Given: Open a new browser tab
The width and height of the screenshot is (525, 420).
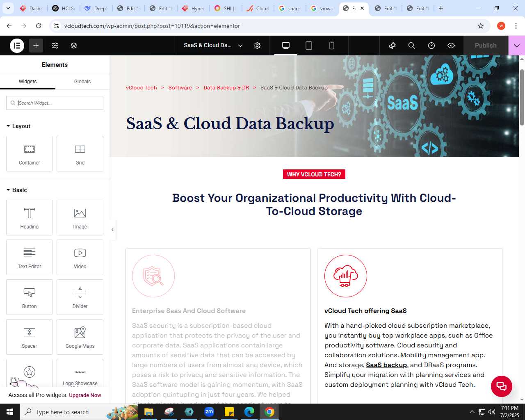Looking at the screenshot, I should click(x=441, y=8).
